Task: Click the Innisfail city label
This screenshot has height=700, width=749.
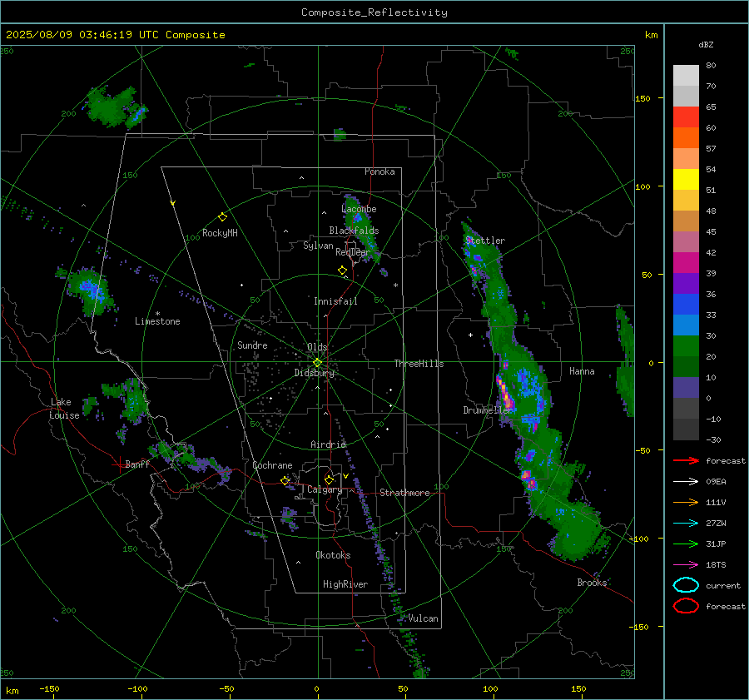Action: (x=335, y=301)
